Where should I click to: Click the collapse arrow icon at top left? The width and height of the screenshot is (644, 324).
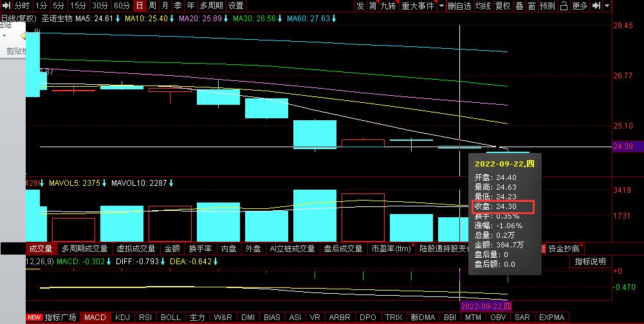point(6,6)
